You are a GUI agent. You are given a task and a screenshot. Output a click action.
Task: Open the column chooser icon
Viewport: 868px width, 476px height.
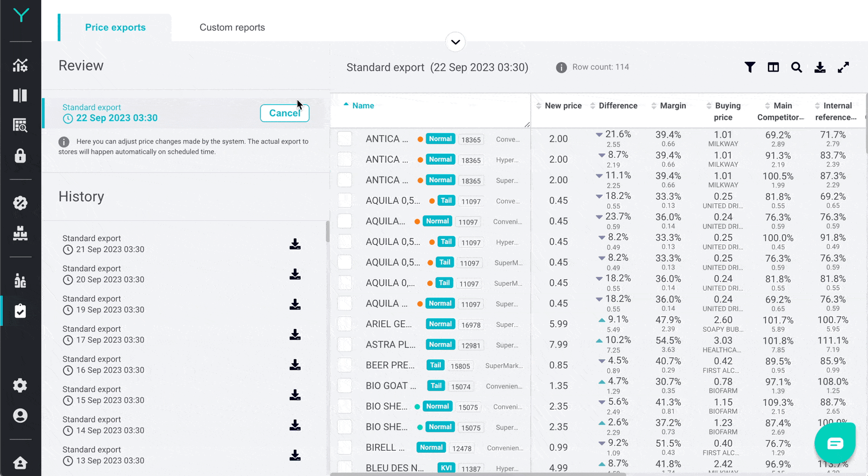[773, 67]
